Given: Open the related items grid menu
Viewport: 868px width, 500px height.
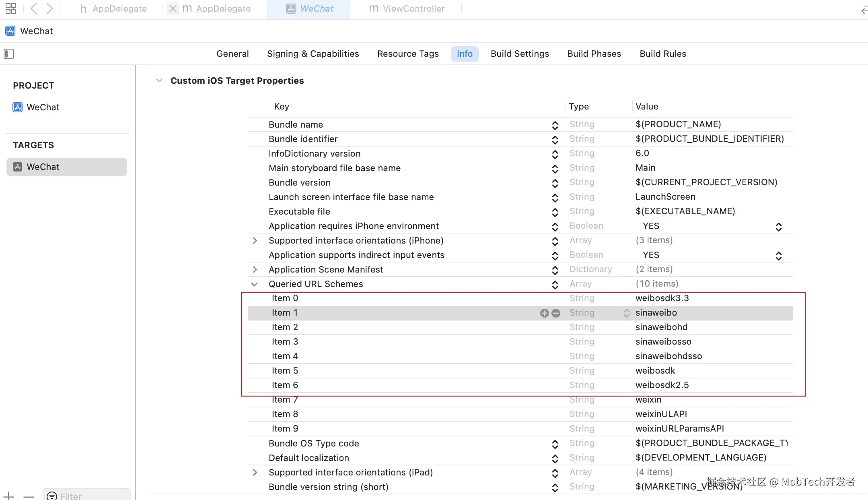Looking at the screenshot, I should click(11, 8).
